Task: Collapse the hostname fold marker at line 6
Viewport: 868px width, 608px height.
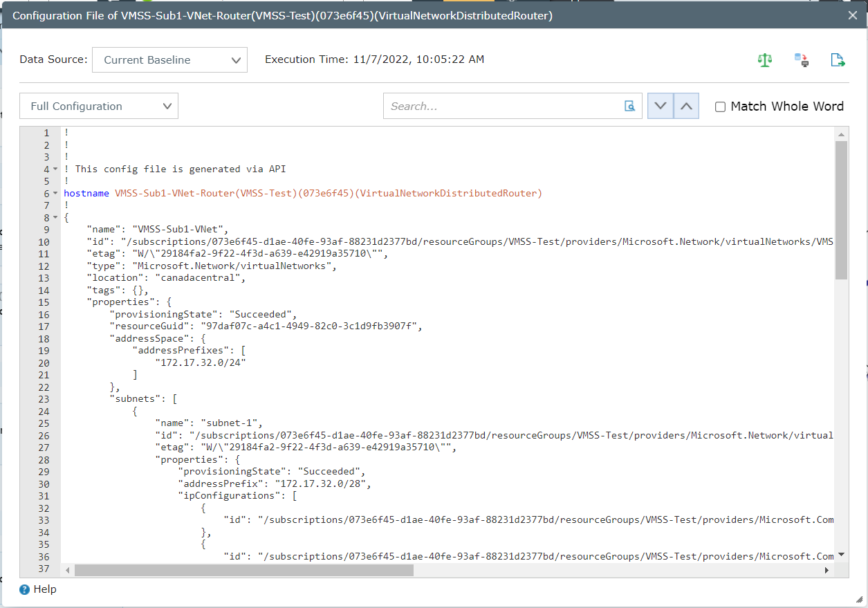Action: (55, 193)
